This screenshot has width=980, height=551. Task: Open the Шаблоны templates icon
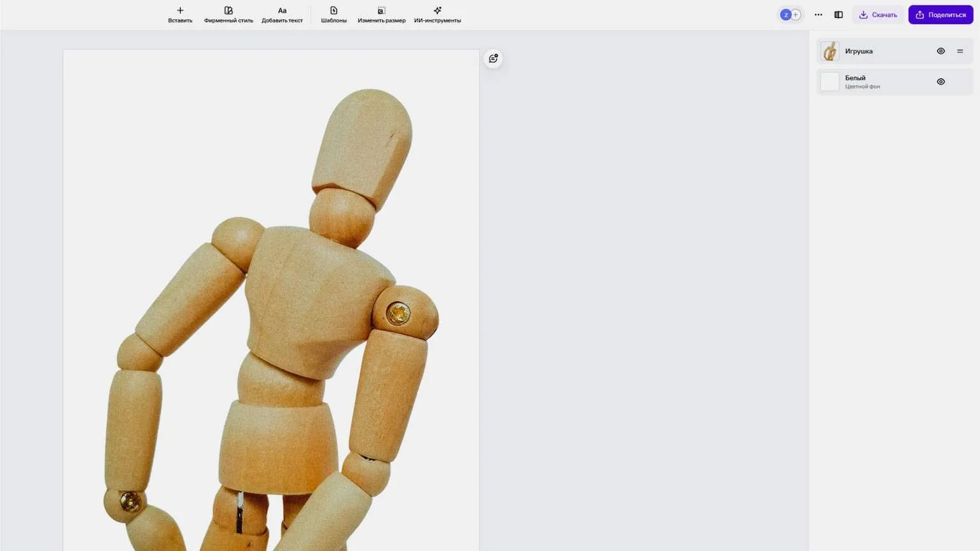point(333,11)
